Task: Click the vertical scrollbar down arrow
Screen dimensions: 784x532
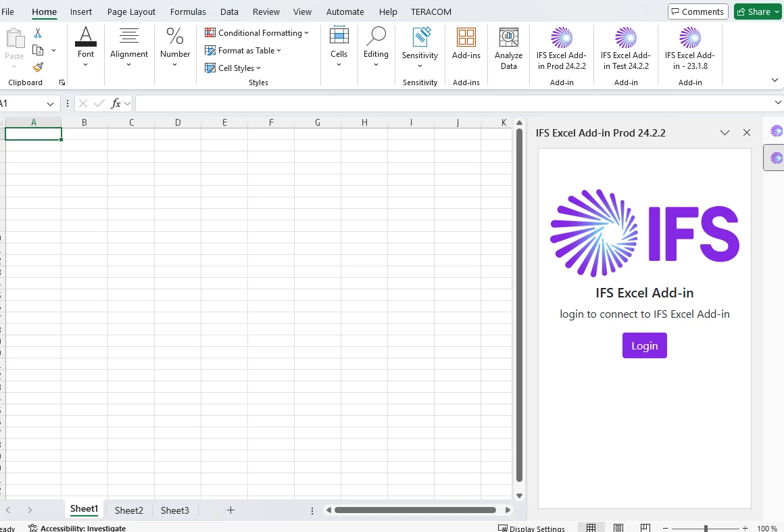Action: (x=519, y=495)
